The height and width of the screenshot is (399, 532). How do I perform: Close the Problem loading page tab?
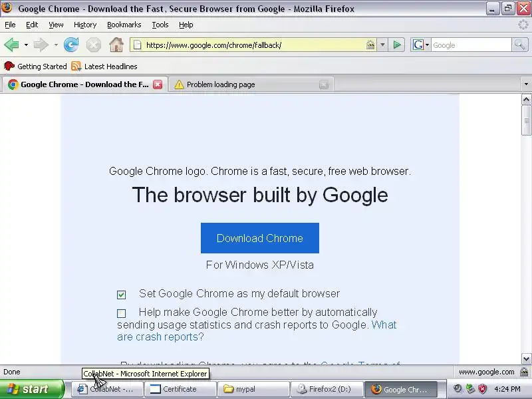324,84
